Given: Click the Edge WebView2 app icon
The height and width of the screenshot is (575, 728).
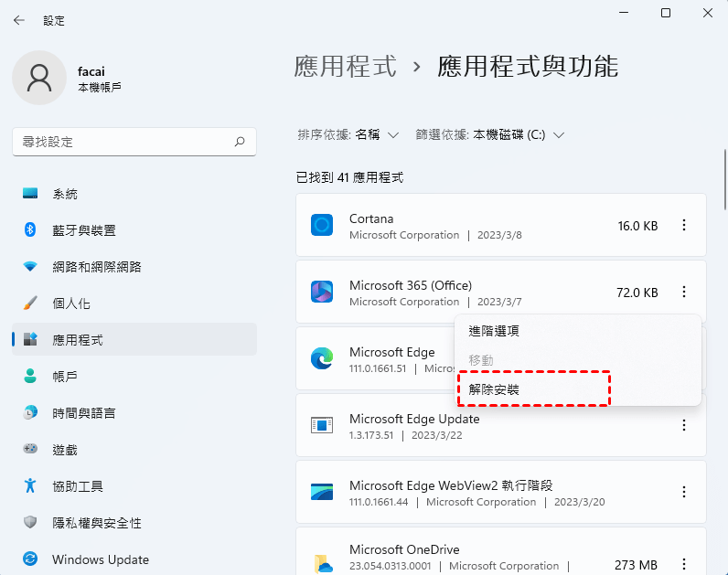Looking at the screenshot, I should [x=322, y=492].
